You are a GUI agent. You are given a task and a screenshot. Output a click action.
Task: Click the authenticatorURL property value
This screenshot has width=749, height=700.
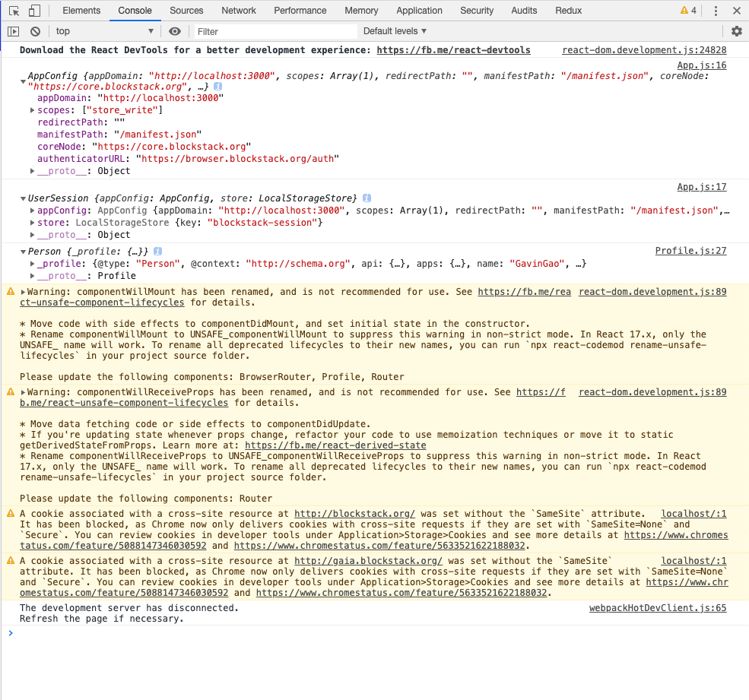(237, 159)
